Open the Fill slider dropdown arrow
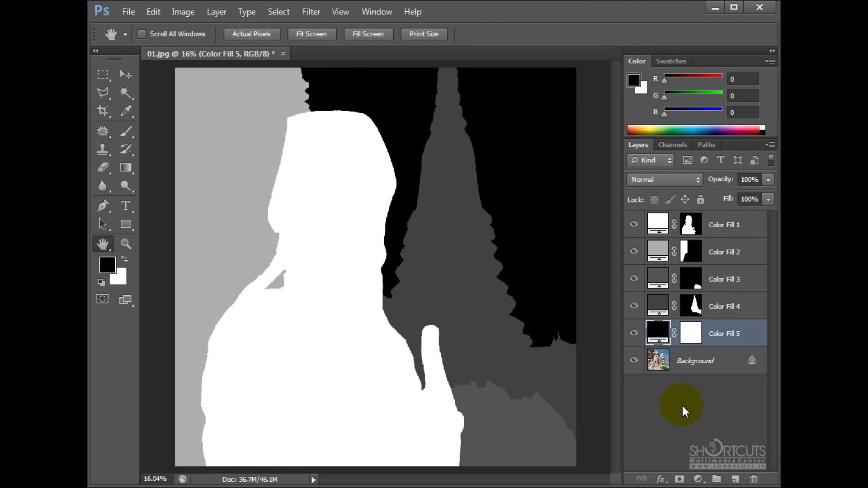 click(x=768, y=199)
